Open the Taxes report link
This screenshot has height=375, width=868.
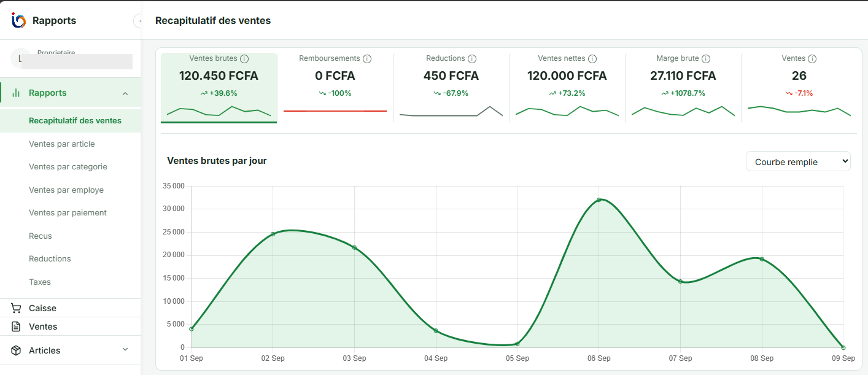(x=40, y=282)
